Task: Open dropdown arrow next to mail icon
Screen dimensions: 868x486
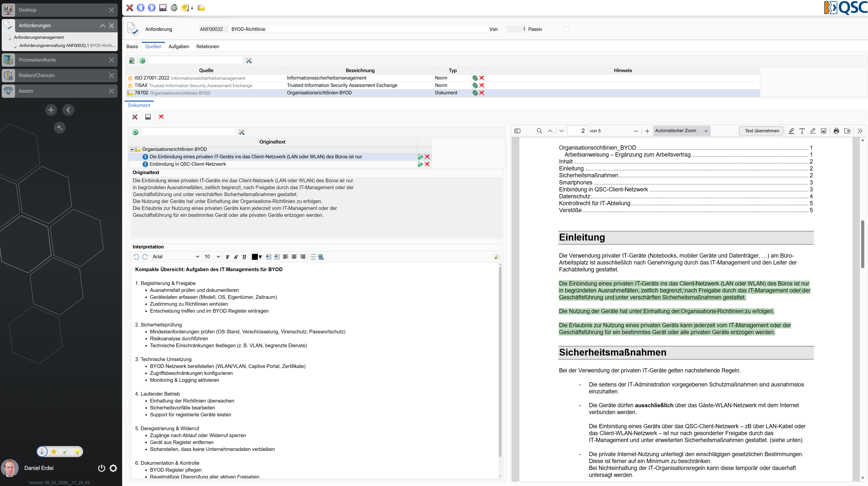Action: (x=192, y=8)
